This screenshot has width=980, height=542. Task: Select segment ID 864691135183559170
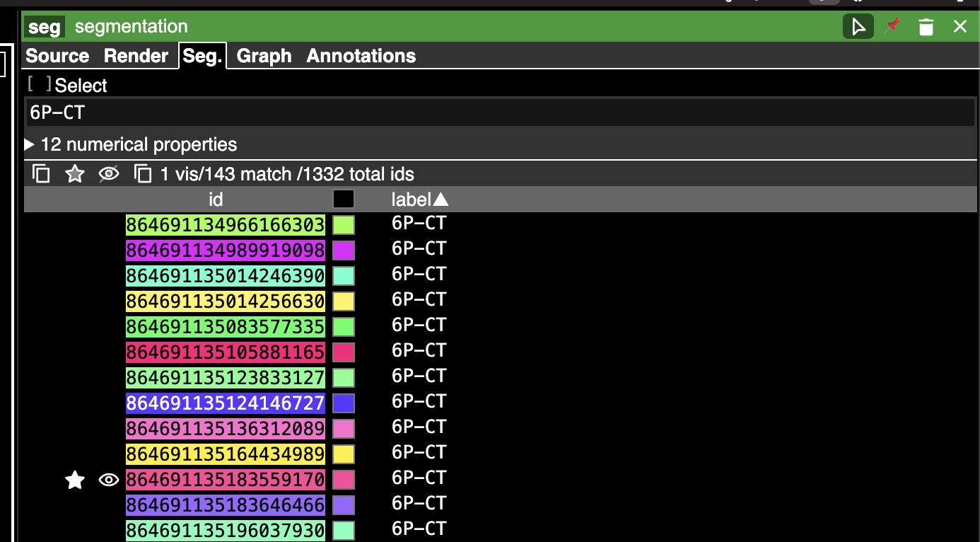226,480
